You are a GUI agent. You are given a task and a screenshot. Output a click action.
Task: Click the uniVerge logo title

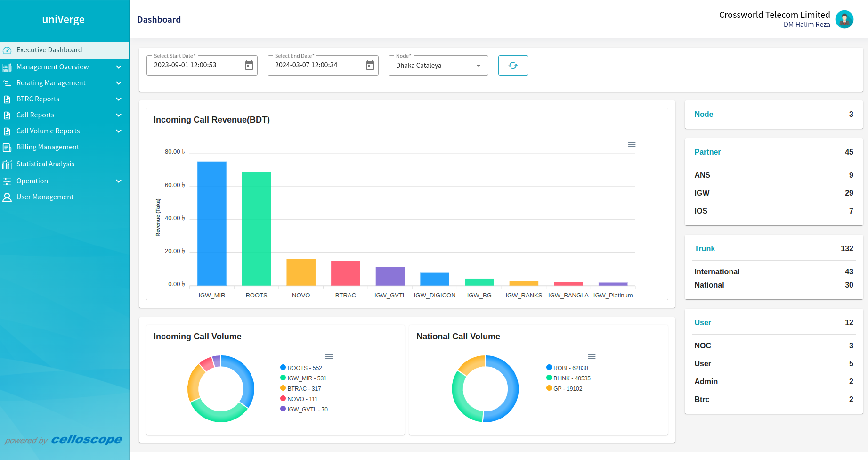pos(64,20)
